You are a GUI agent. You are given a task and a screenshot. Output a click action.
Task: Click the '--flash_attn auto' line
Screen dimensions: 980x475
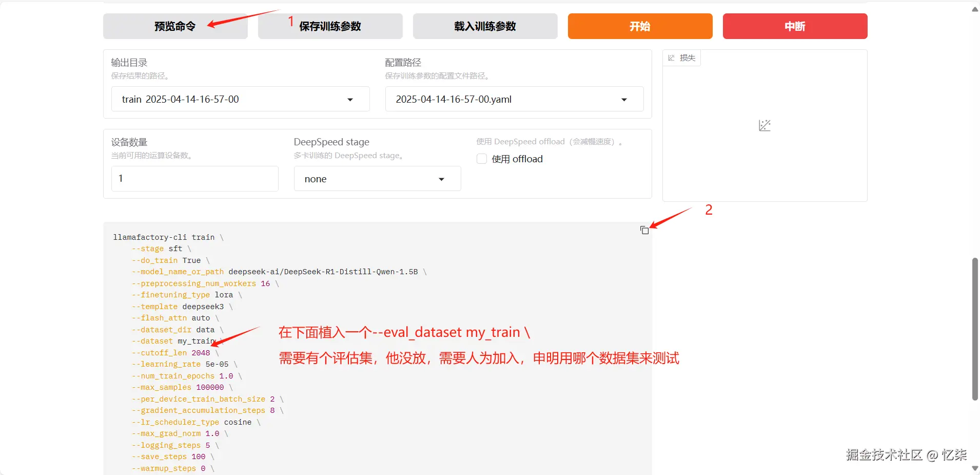coord(175,318)
